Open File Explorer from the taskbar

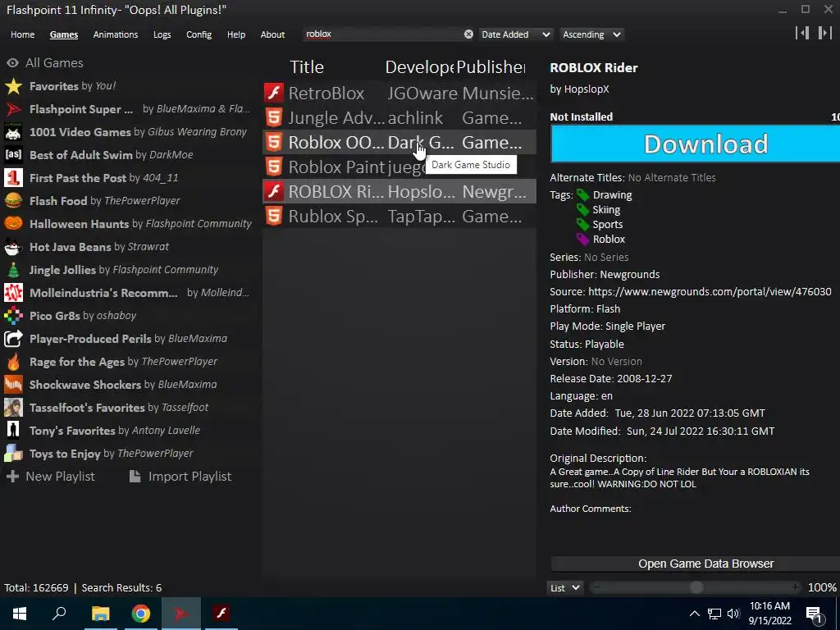click(100, 614)
